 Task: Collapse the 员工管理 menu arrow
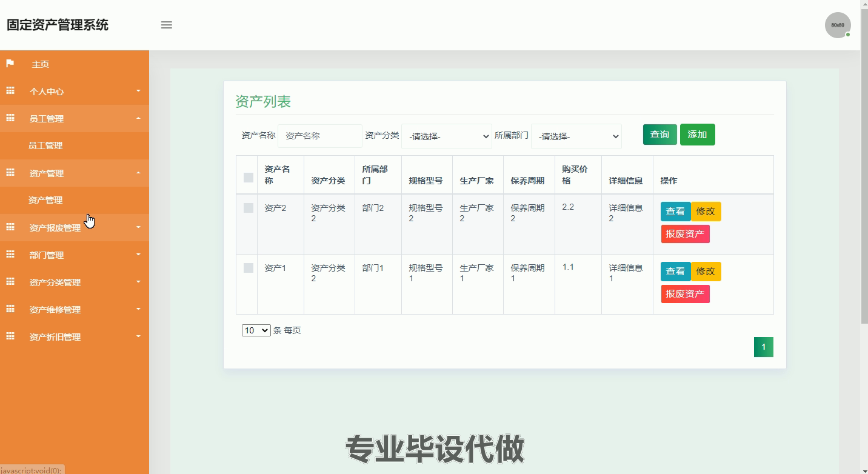tap(138, 118)
